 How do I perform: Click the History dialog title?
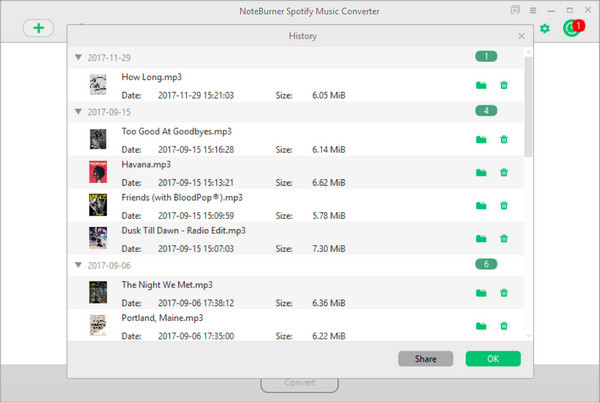pyautogui.click(x=303, y=36)
